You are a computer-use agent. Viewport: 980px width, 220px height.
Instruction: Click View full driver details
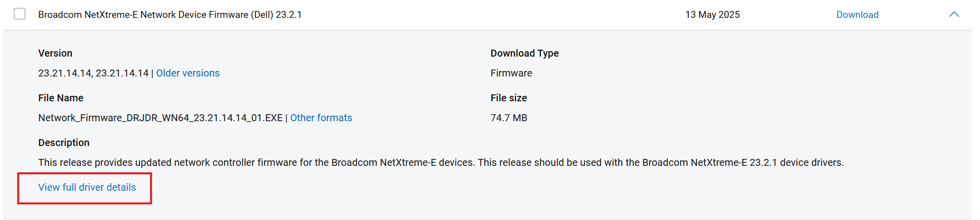(x=87, y=187)
